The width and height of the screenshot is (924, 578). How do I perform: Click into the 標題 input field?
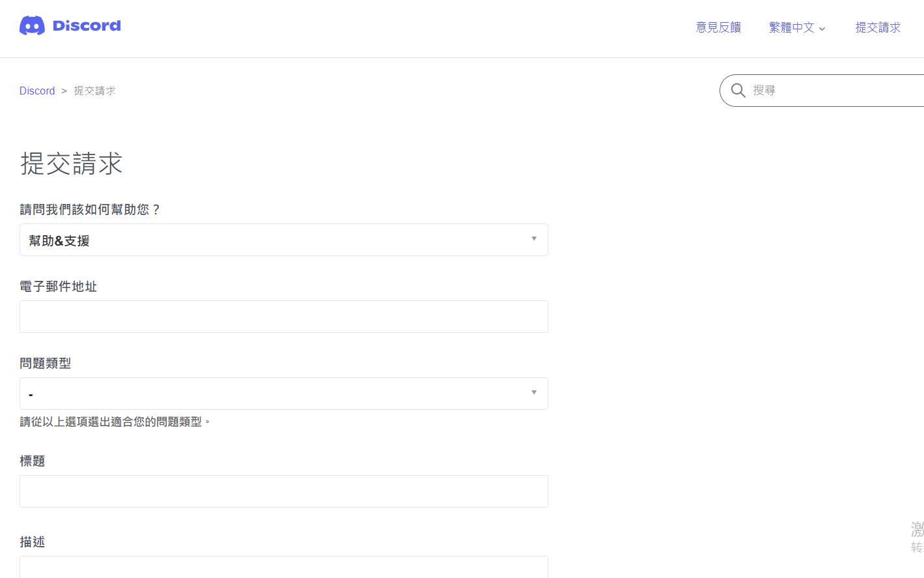pyautogui.click(x=284, y=491)
